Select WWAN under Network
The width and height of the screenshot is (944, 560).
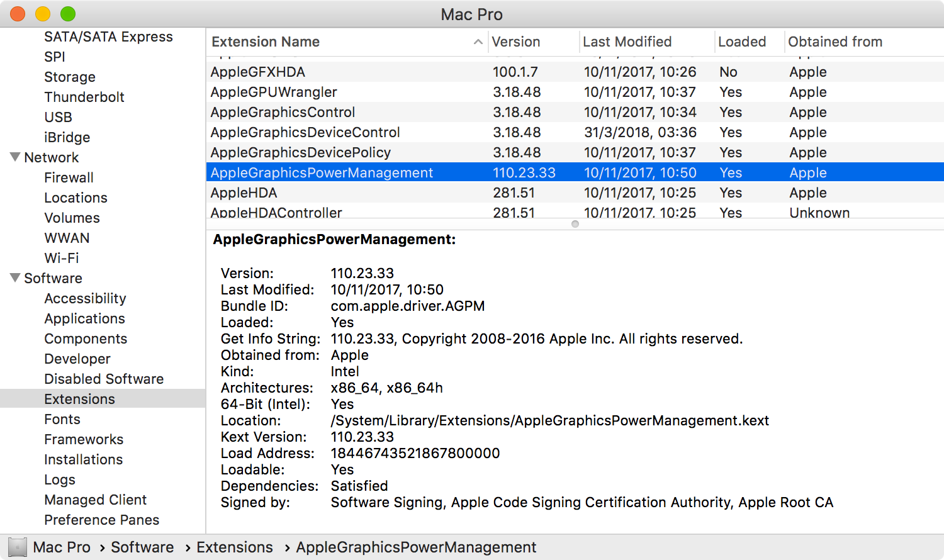point(67,238)
